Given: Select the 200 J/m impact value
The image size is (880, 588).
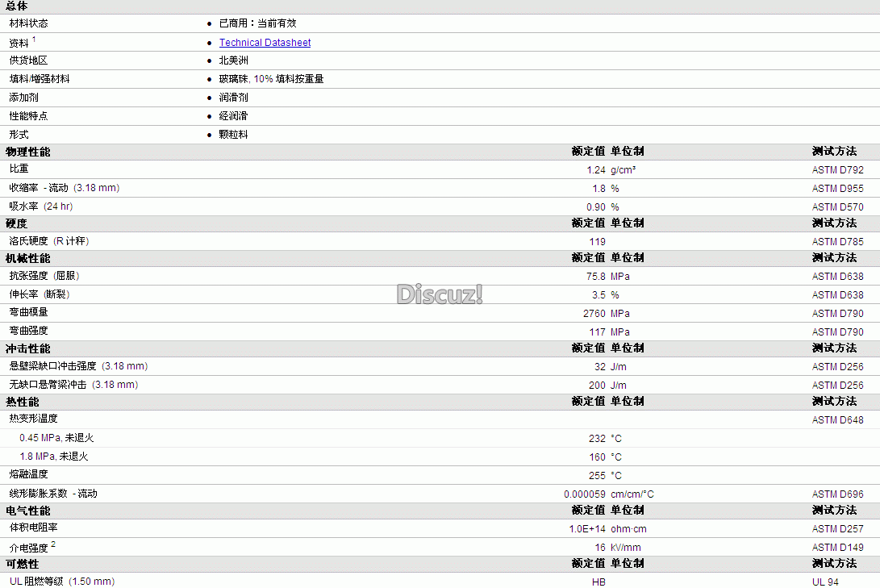Looking at the screenshot, I should pos(608,386).
